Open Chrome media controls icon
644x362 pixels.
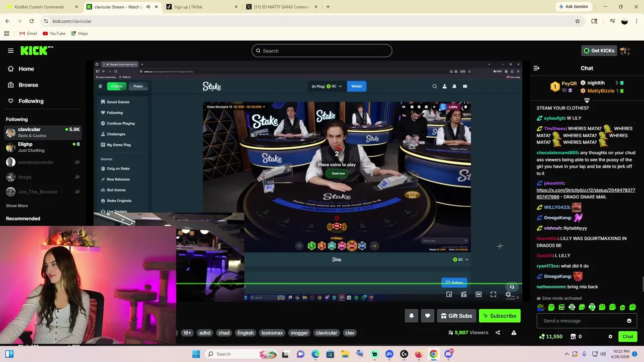612,21
